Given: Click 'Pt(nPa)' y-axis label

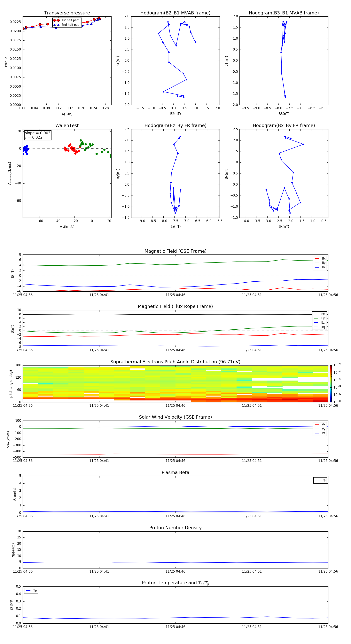Looking at the screenshot, I should point(6,61).
